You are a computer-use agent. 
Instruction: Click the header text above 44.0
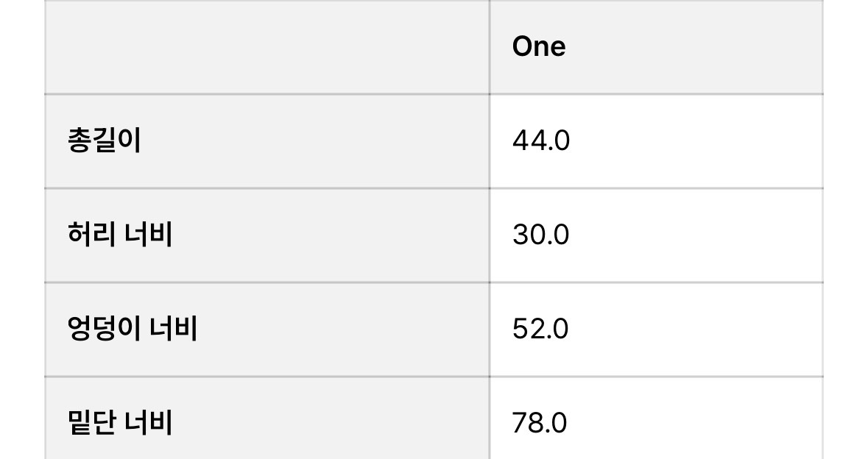click(539, 47)
